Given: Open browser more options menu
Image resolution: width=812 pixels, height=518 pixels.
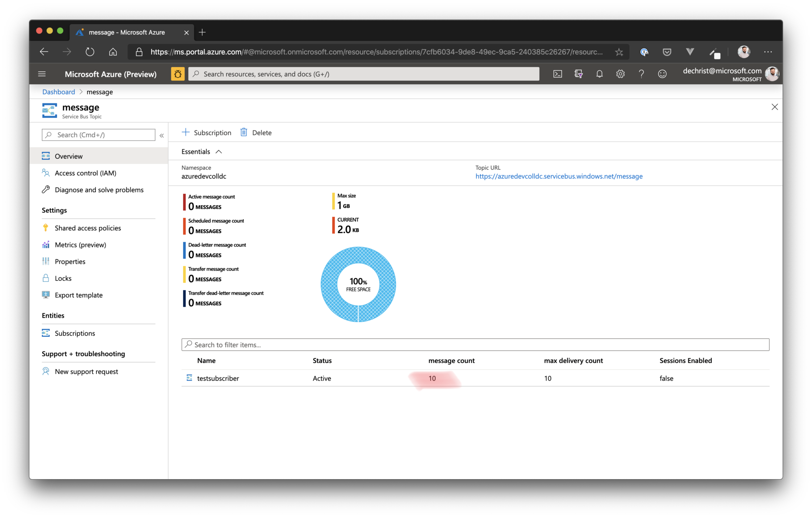Looking at the screenshot, I should tap(768, 52).
